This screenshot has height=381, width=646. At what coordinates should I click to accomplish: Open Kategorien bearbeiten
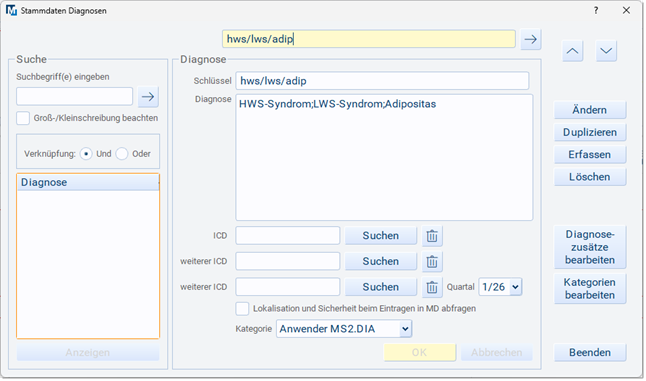pos(590,289)
